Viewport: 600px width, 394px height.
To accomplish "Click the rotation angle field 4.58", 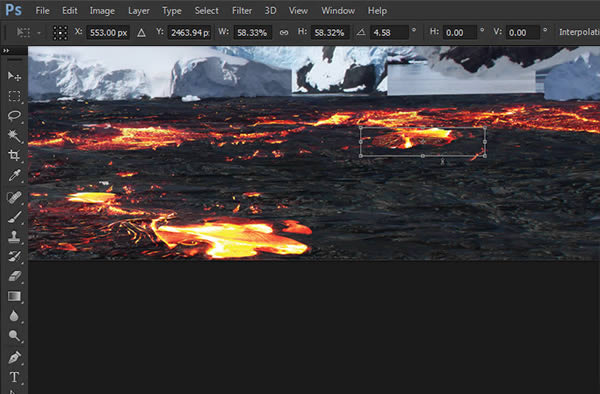I will 390,33.
